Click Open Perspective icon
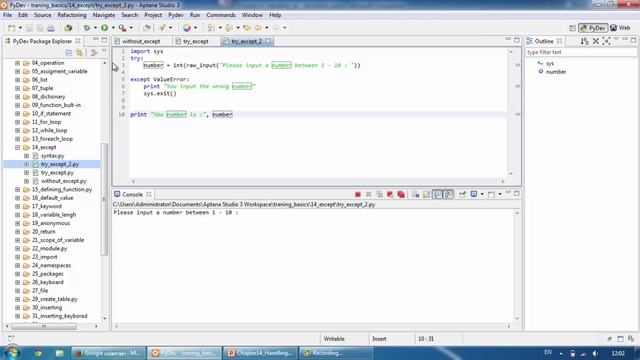This screenshot has height=360, width=640. 572,28
